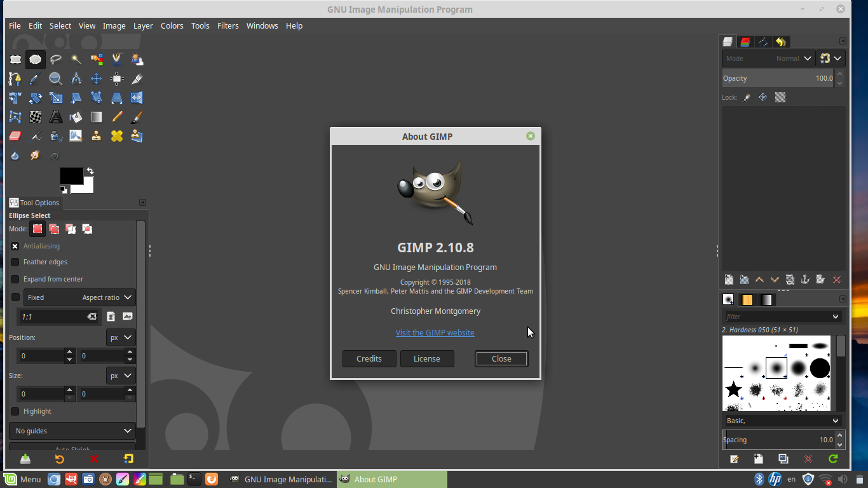Open the Filters menu
Screen dimensions: 868x488
[x=227, y=25]
